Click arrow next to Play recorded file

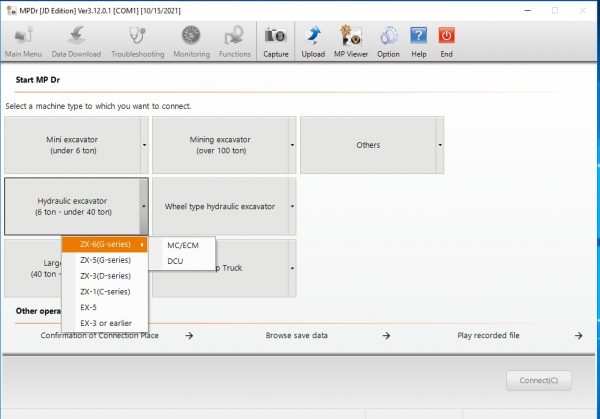[x=578, y=336]
